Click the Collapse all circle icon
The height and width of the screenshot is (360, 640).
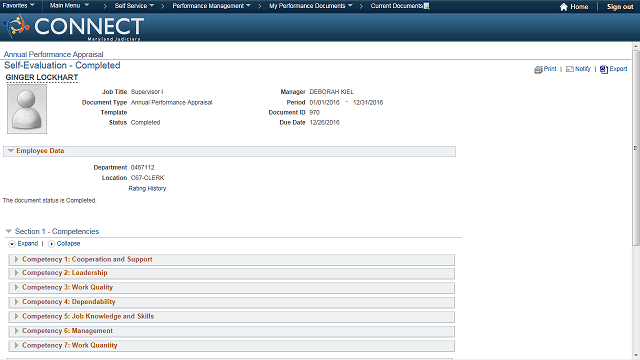tap(51, 244)
